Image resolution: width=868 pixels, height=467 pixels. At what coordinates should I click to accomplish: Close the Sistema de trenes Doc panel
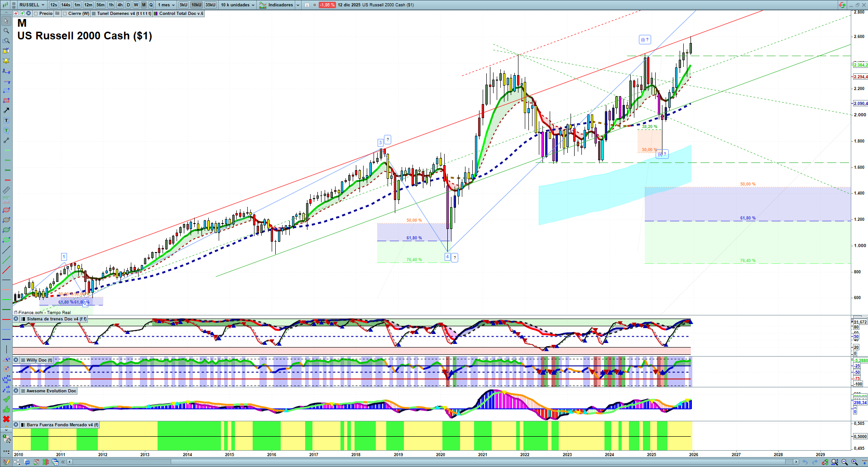(16, 319)
